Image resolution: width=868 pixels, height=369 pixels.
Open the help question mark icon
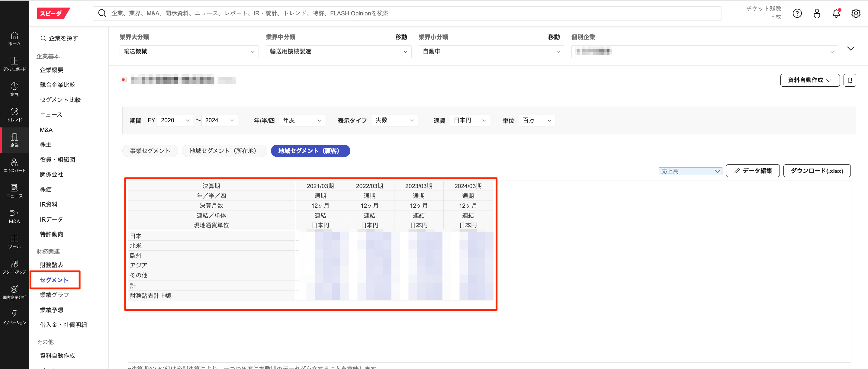click(797, 14)
